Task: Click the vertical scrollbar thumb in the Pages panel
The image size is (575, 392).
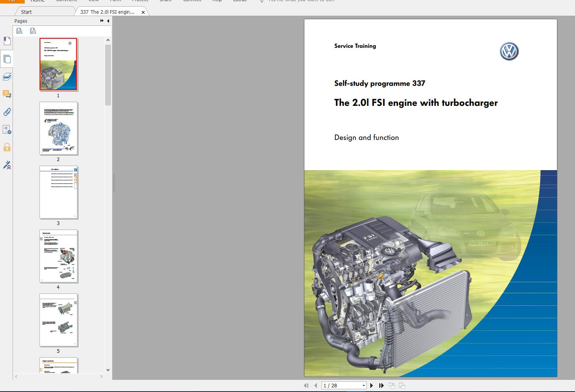Action: click(108, 75)
